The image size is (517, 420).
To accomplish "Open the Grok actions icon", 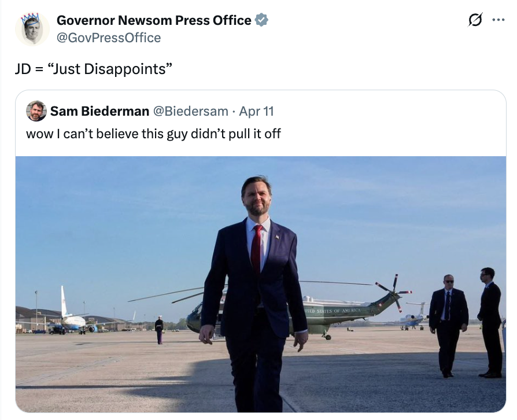I will coord(474,19).
